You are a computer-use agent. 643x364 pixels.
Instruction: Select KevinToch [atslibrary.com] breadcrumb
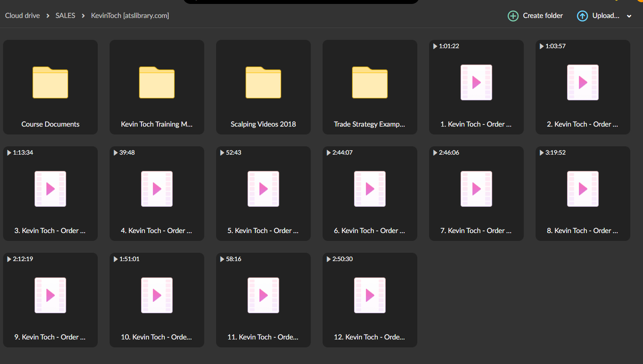[130, 15]
